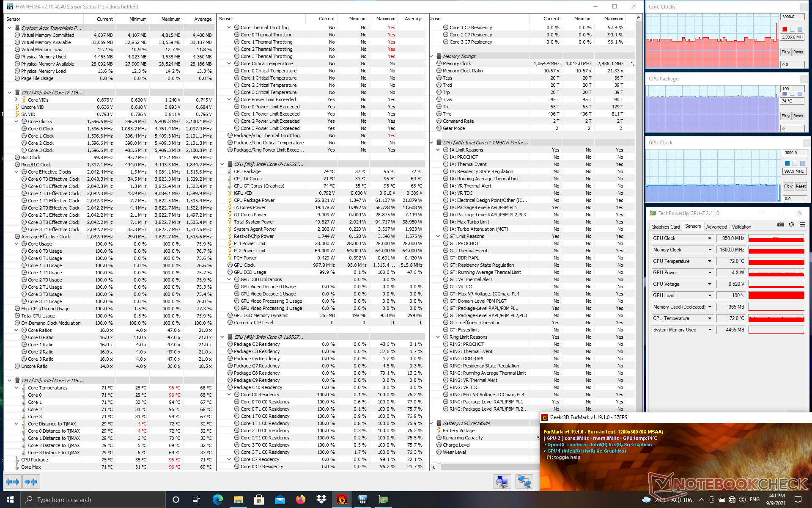Image resolution: width=812 pixels, height=508 pixels.
Task: Click HWiNFO network computers icon in toolbar
Action: click(524, 482)
